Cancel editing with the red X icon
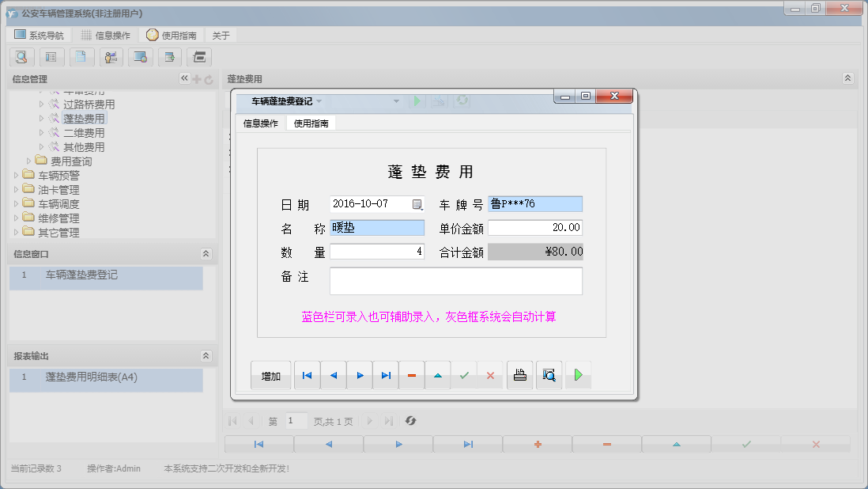 coord(490,374)
